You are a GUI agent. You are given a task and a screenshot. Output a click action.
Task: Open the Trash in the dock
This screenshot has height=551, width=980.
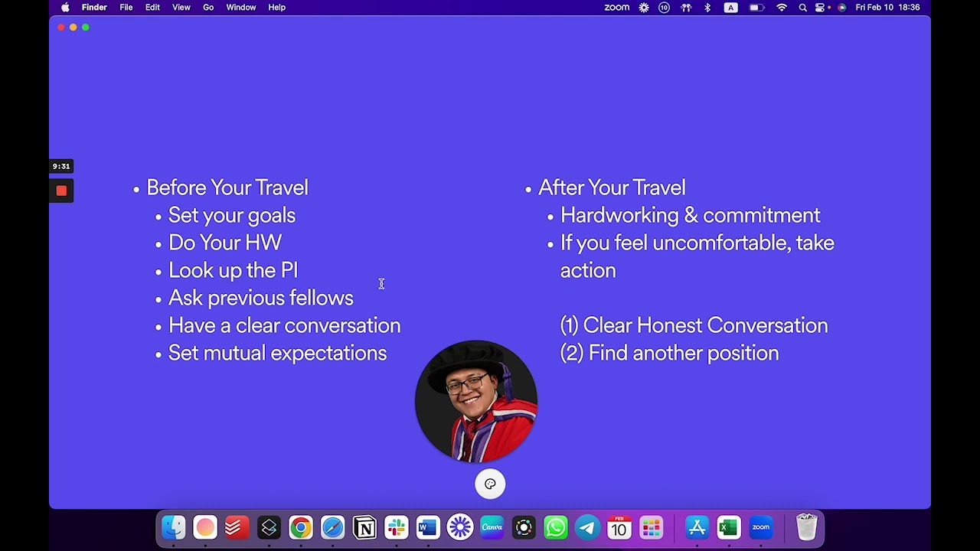[807, 527]
